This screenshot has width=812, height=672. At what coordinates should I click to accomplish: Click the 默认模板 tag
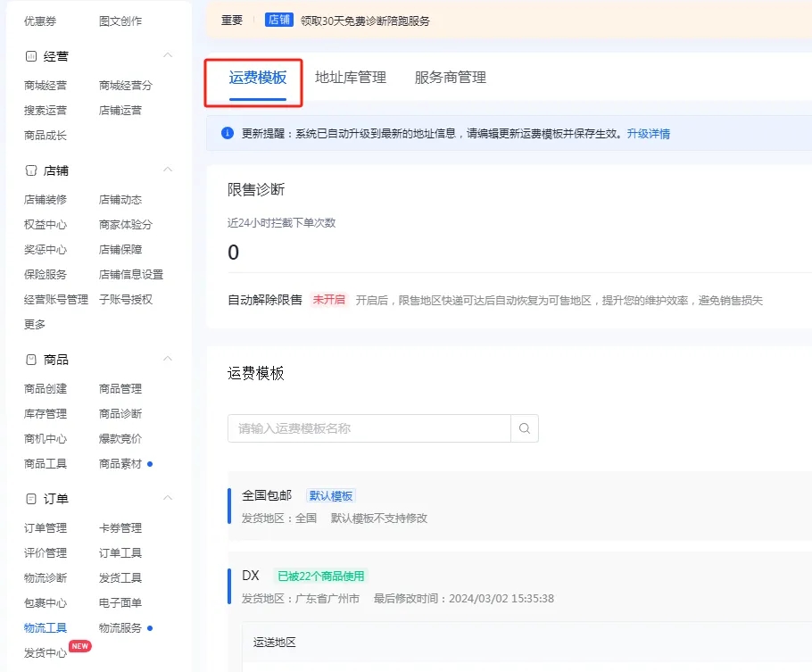click(x=331, y=496)
